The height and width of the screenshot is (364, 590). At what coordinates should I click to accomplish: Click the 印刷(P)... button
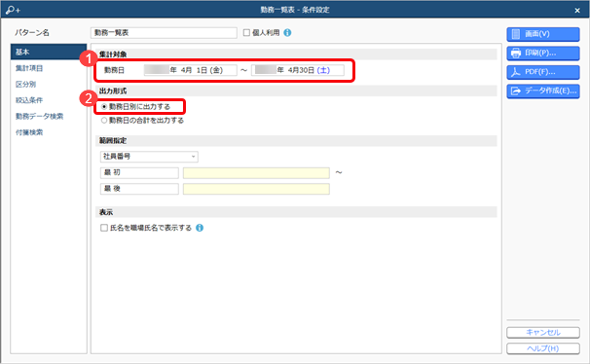pos(543,54)
